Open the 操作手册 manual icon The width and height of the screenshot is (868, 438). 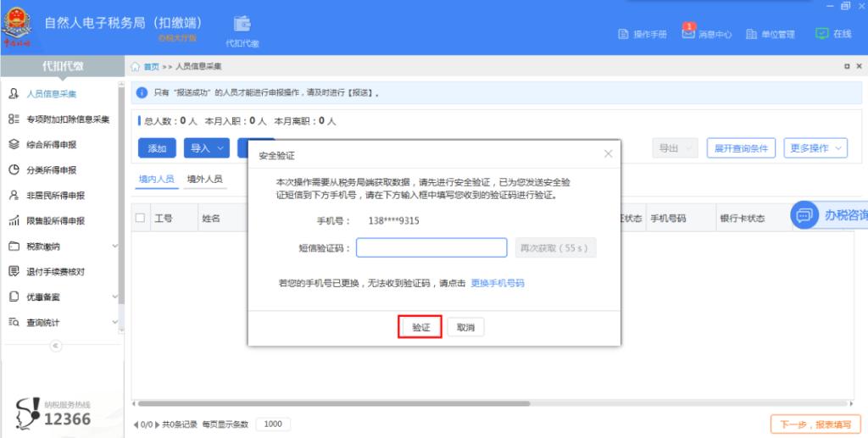623,34
